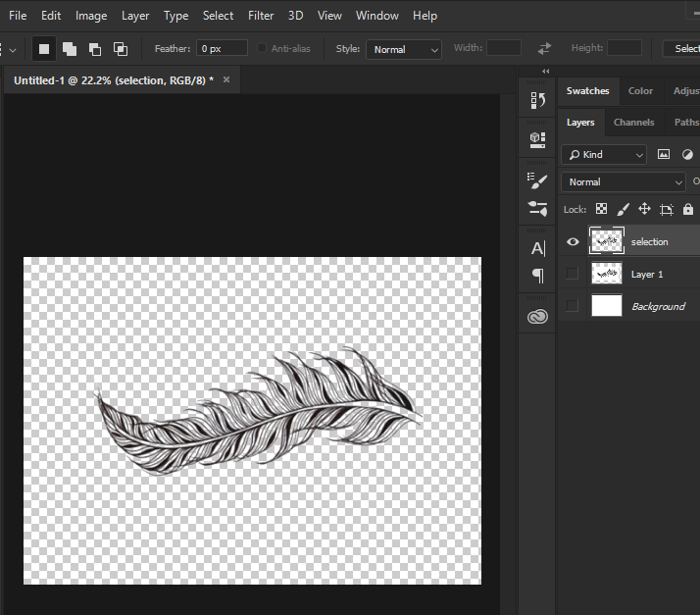Open the History panel icon
The height and width of the screenshot is (615, 700).
(x=537, y=100)
